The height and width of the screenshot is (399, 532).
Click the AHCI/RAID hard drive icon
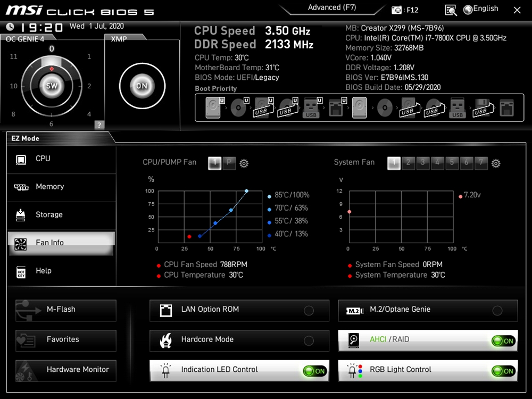coord(354,340)
